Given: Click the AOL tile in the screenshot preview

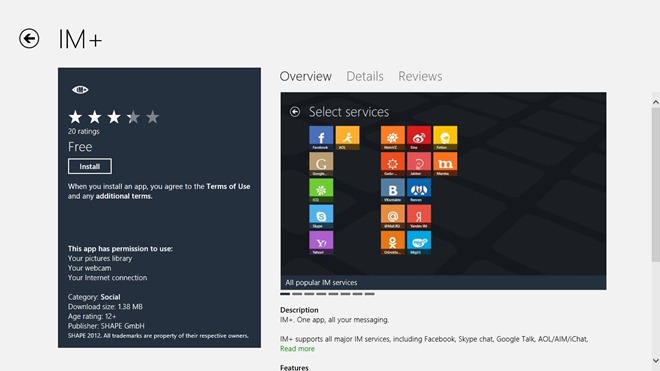Looking at the screenshot, I should click(x=347, y=138).
